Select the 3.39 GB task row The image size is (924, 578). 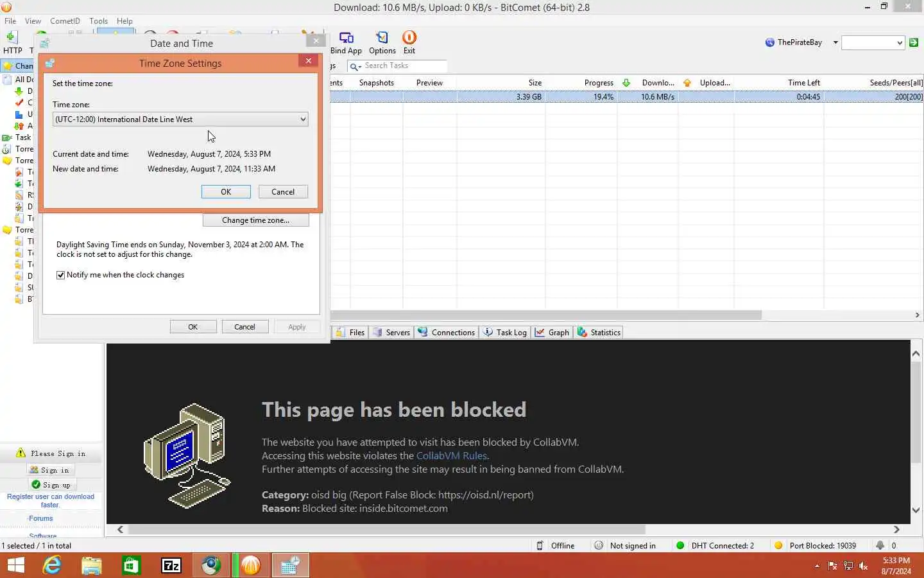pos(627,97)
